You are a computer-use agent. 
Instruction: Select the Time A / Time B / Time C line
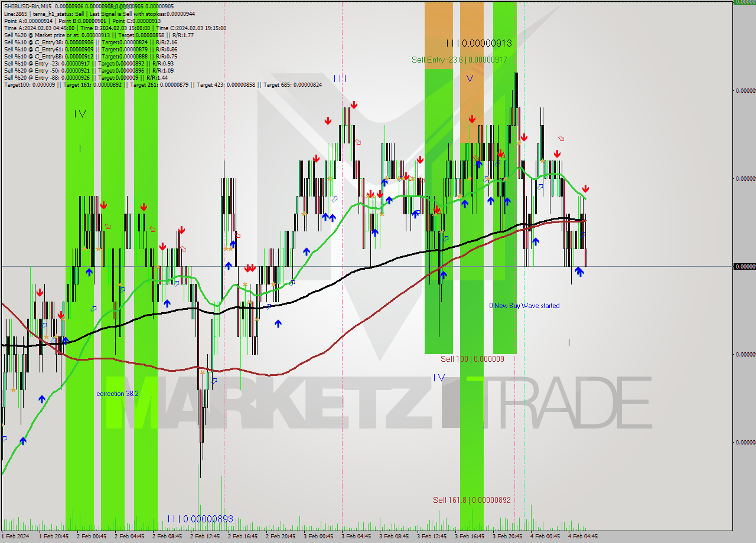point(115,28)
